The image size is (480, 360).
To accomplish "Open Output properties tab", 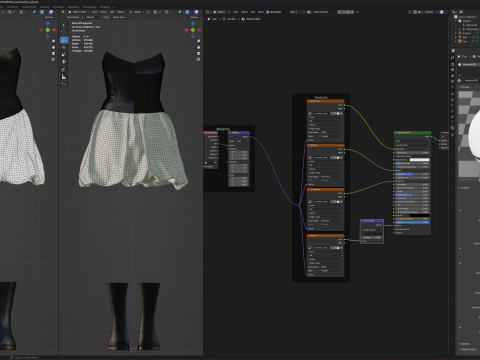I will pyautogui.click(x=452, y=70).
